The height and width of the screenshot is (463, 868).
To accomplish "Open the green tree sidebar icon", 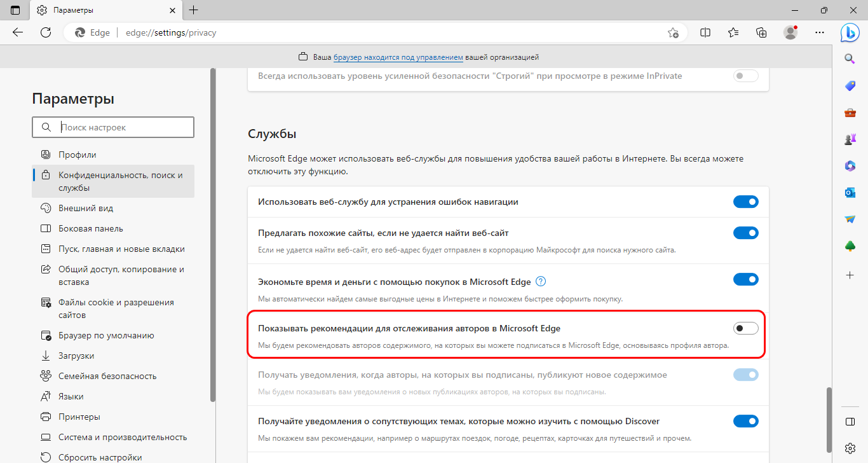I will 850,246.
